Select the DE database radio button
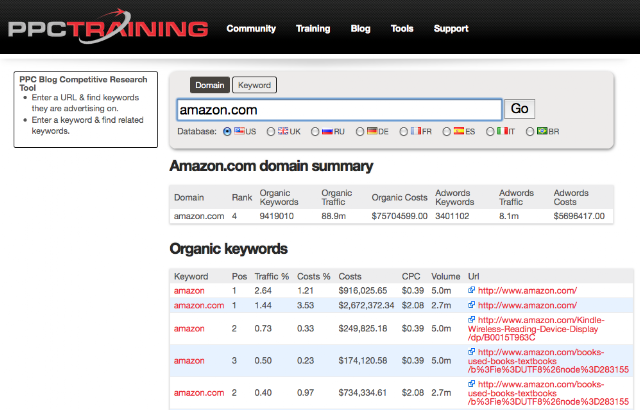 pyautogui.click(x=360, y=131)
